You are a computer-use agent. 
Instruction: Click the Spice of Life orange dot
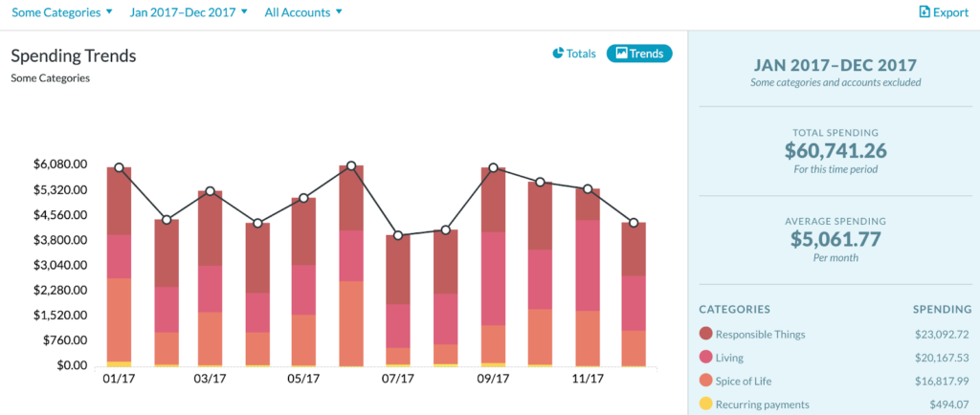click(705, 381)
